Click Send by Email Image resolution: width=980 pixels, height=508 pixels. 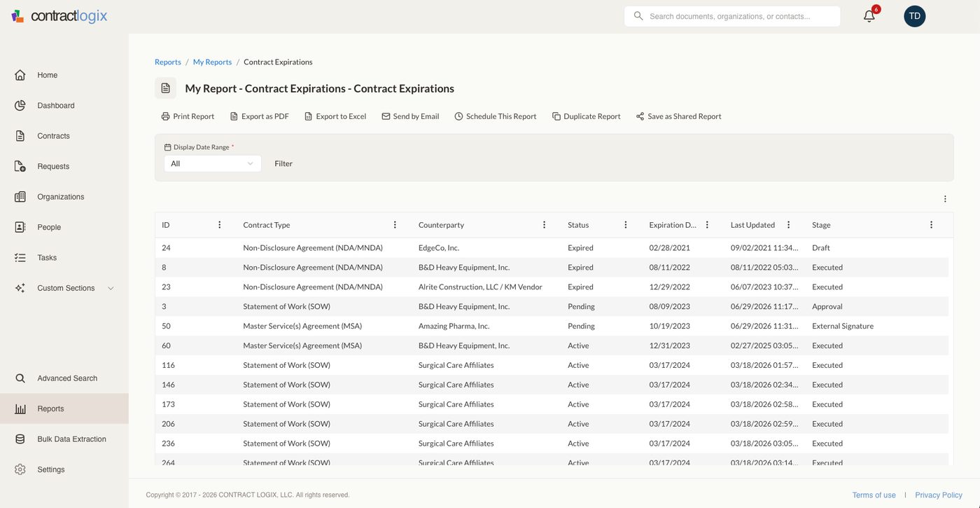click(410, 116)
